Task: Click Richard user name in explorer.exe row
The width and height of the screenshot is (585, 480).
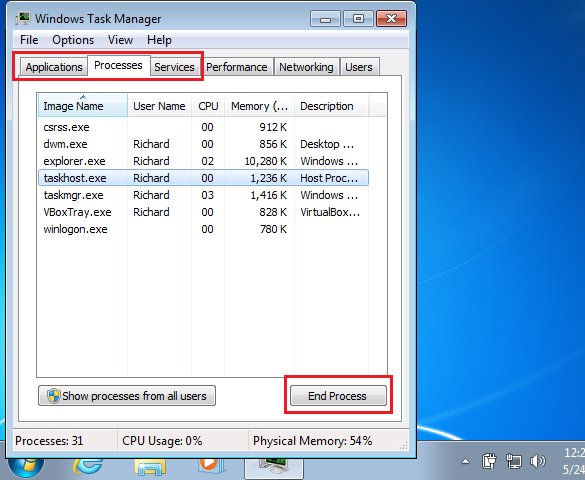Action: 151,161
